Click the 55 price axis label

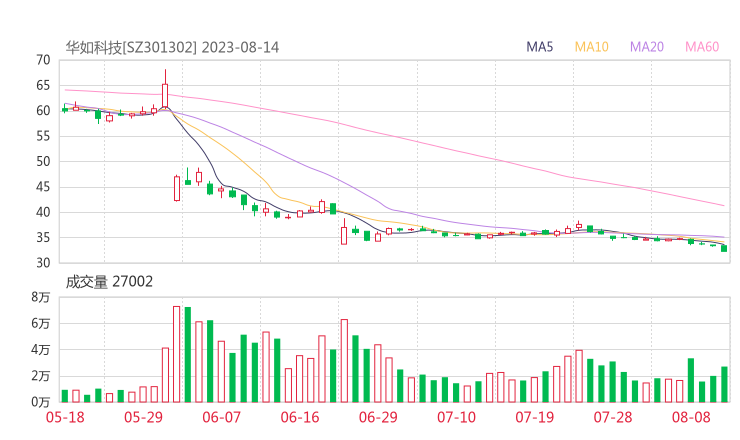[43, 136]
